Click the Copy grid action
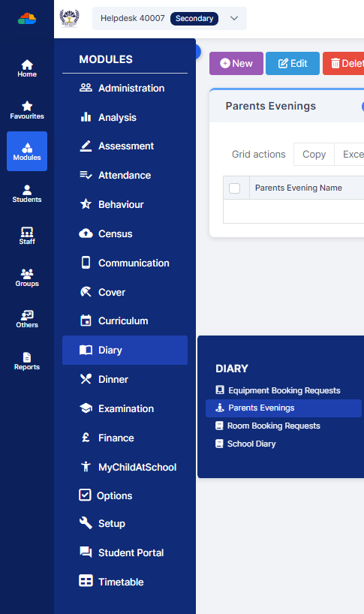Viewport: 364px width, 614px height. (314, 155)
